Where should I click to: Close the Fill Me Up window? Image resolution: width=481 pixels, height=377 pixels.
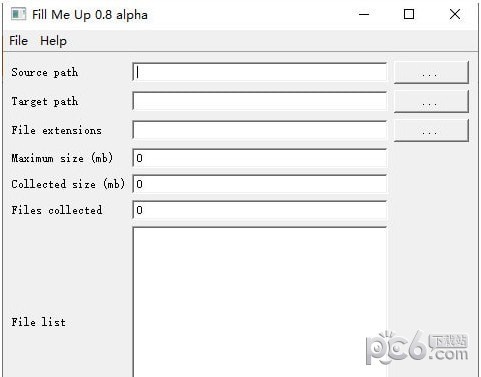455,14
